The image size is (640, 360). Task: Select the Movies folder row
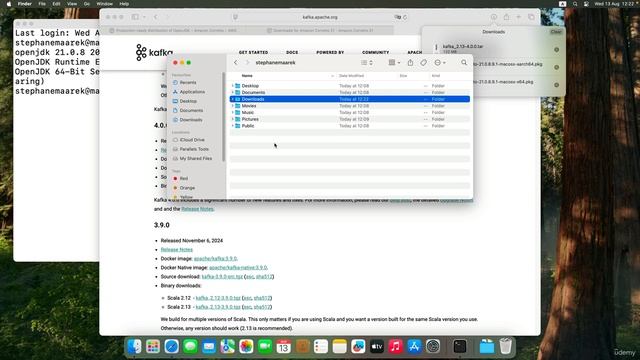tap(350, 106)
